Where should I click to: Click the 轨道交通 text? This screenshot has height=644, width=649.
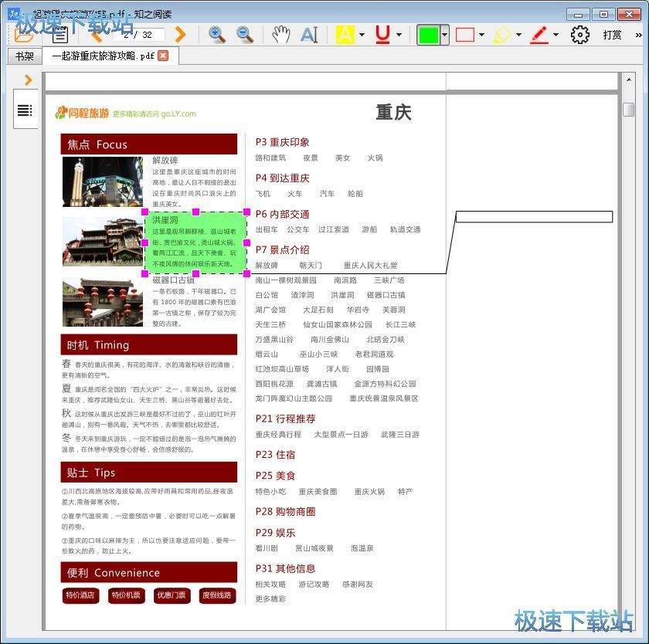[x=405, y=229]
